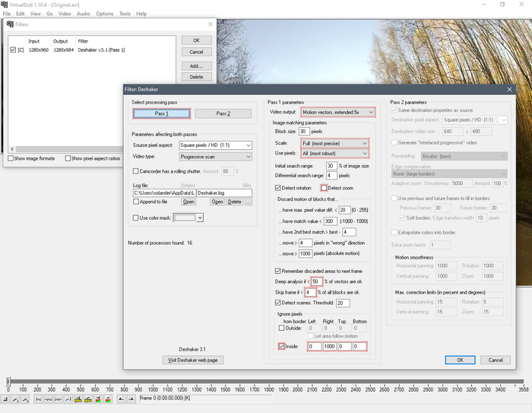Click Visit Deshaker web page button
The image size is (532, 413).
tap(194, 360)
